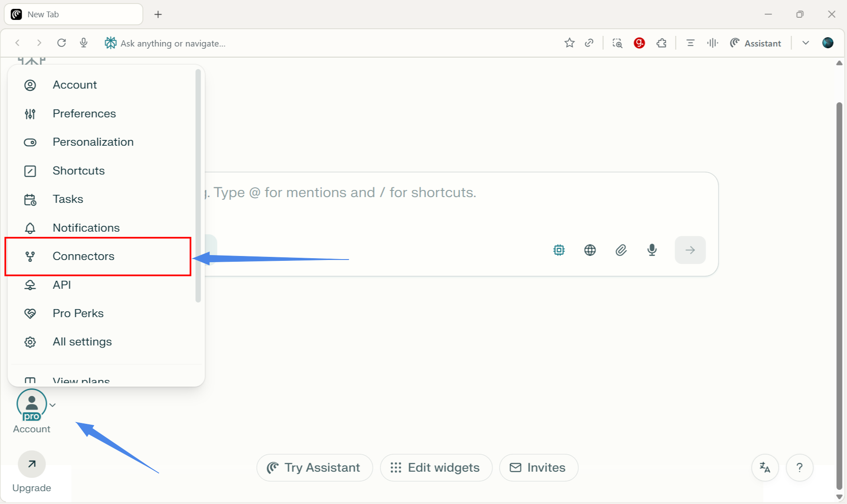Click the translate language icon

pos(765,468)
